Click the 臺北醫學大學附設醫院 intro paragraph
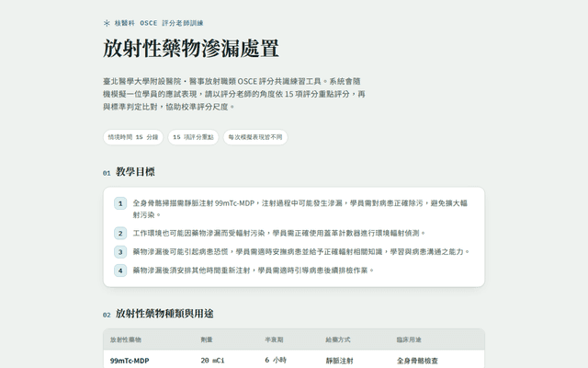The height and width of the screenshot is (368, 588). point(234,94)
